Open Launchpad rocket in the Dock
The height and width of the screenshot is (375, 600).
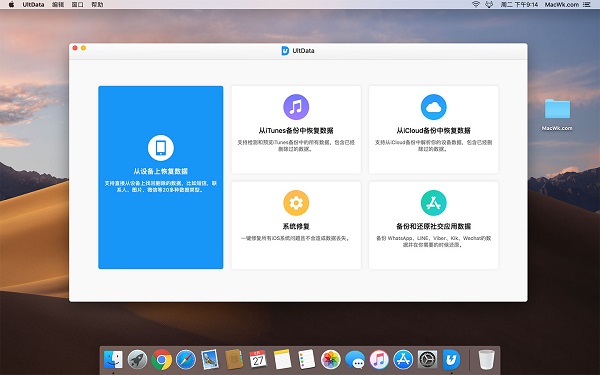pos(137,359)
